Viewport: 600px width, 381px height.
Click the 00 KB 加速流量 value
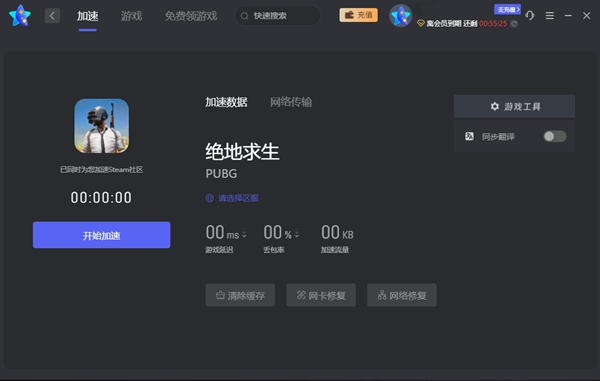pos(337,233)
